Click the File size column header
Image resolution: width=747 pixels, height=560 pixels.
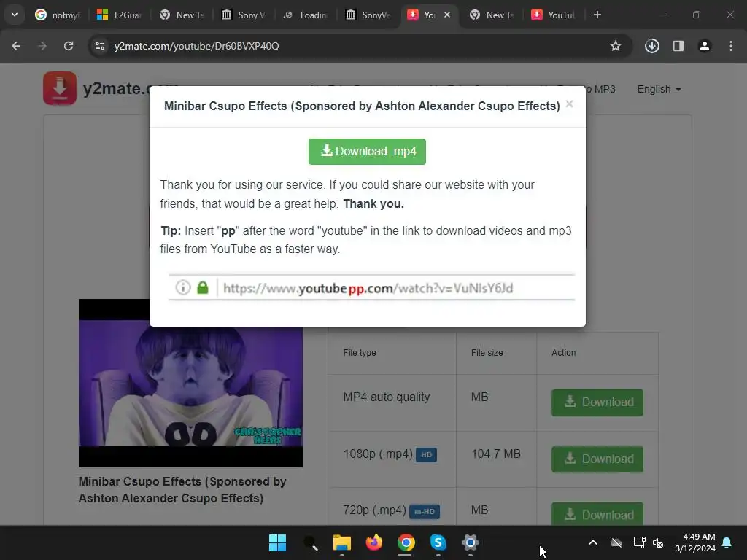[x=487, y=353]
